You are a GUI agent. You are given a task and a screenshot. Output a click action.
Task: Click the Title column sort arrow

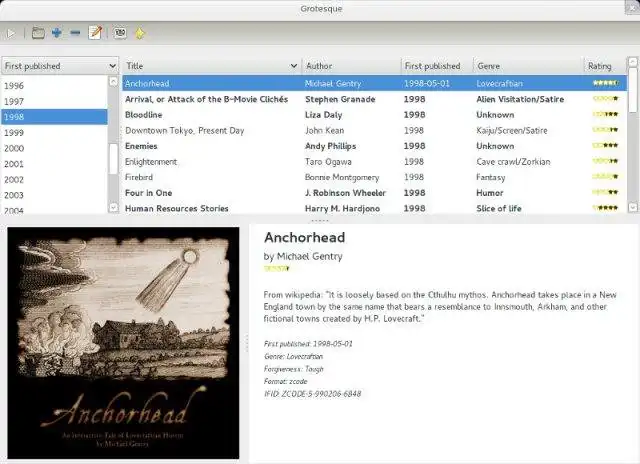293,66
